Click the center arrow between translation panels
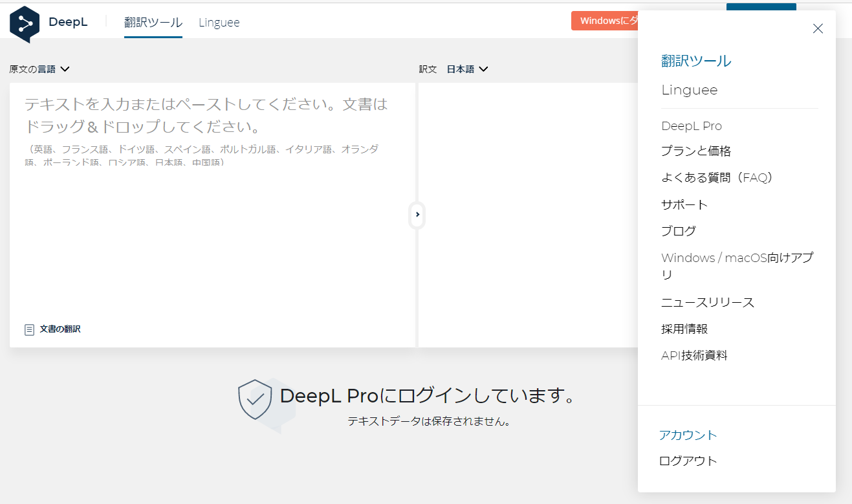852x504 pixels. coord(417,215)
